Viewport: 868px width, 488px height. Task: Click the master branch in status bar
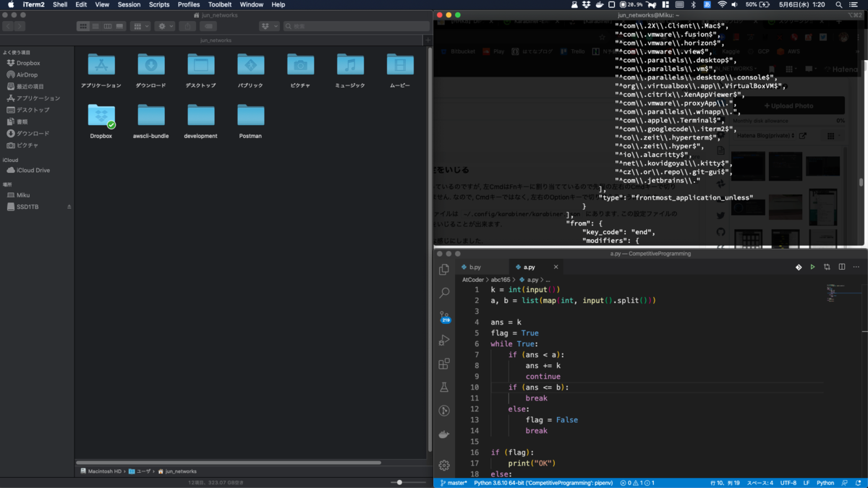(454, 483)
